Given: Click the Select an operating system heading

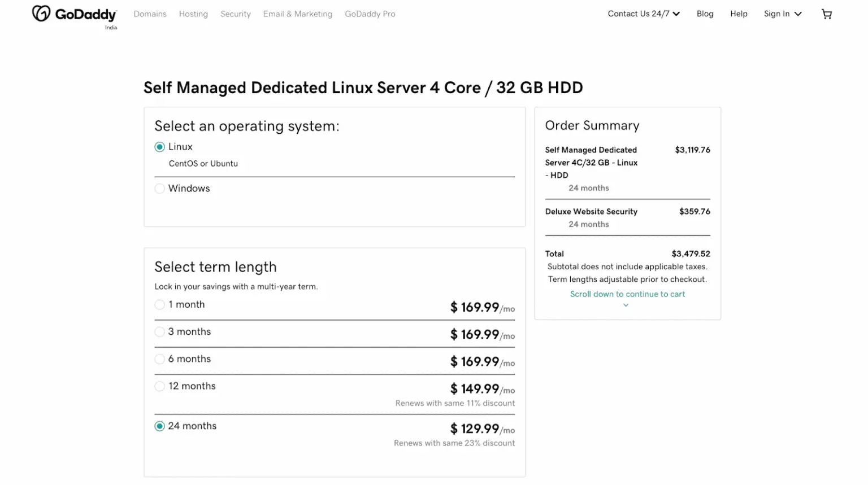Looking at the screenshot, I should 247,126.
